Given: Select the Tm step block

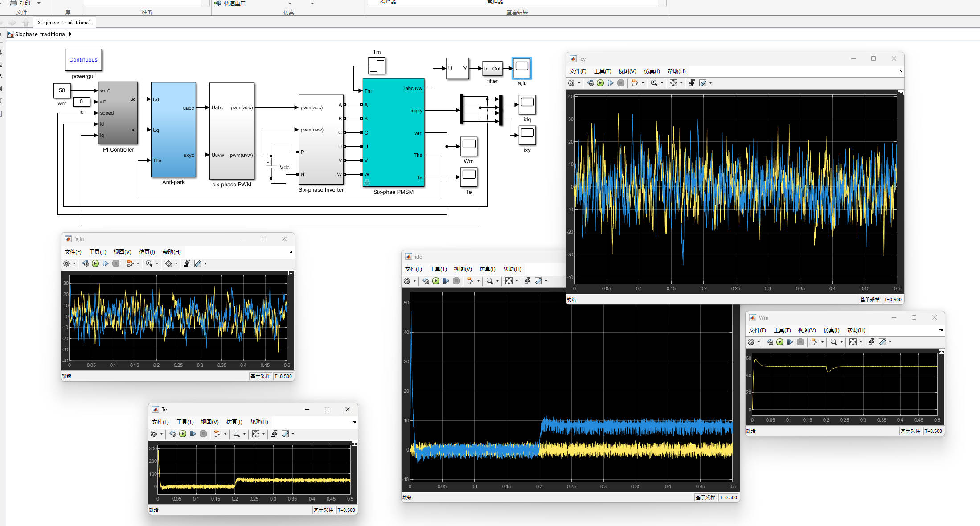Looking at the screenshot, I should [377, 66].
